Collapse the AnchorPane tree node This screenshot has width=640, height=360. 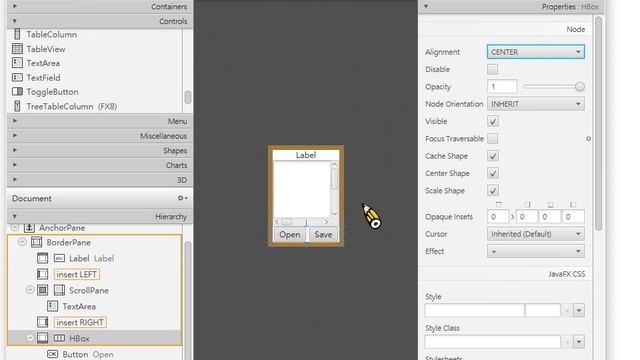[15, 227]
